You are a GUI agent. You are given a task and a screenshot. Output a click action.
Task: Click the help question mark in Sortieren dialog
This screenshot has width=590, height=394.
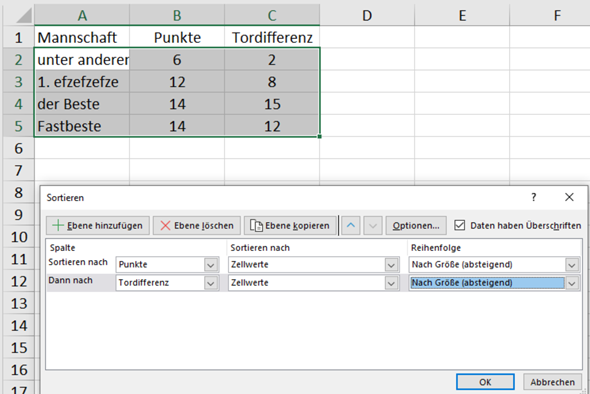coord(534,197)
